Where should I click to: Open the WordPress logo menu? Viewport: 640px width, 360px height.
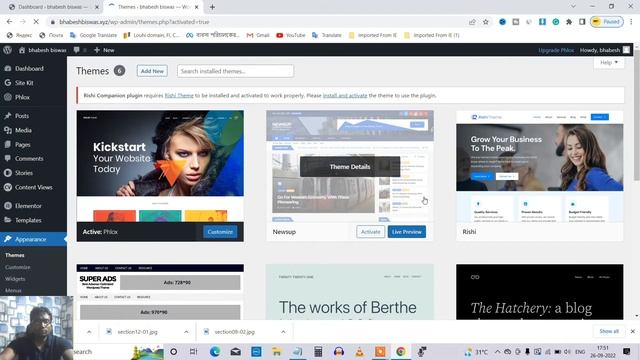click(x=7, y=50)
